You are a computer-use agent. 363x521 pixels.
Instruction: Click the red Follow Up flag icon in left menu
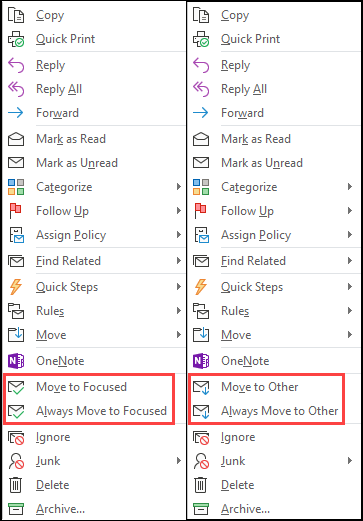click(x=15, y=211)
